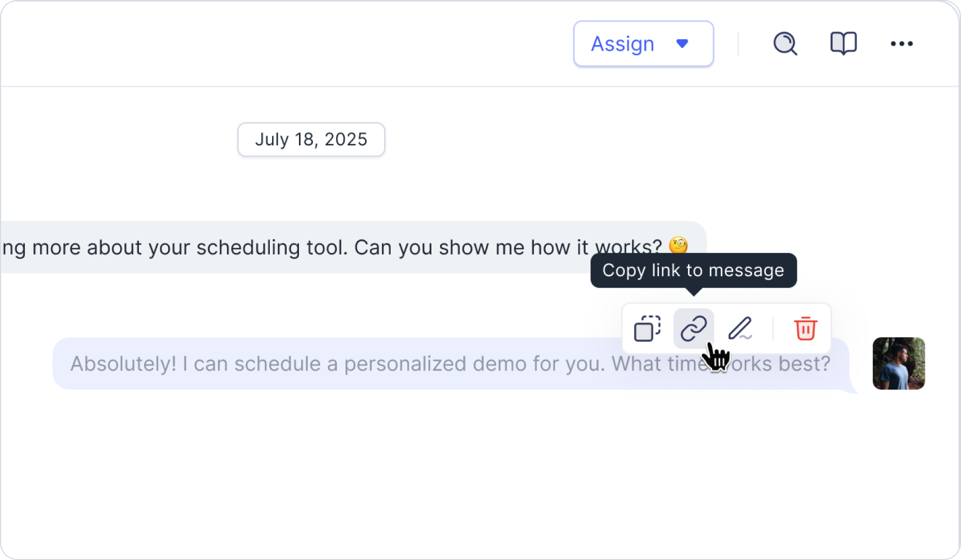Click the July 18, 2025 date badge
Viewport: 961px width, 560px height.
click(311, 139)
